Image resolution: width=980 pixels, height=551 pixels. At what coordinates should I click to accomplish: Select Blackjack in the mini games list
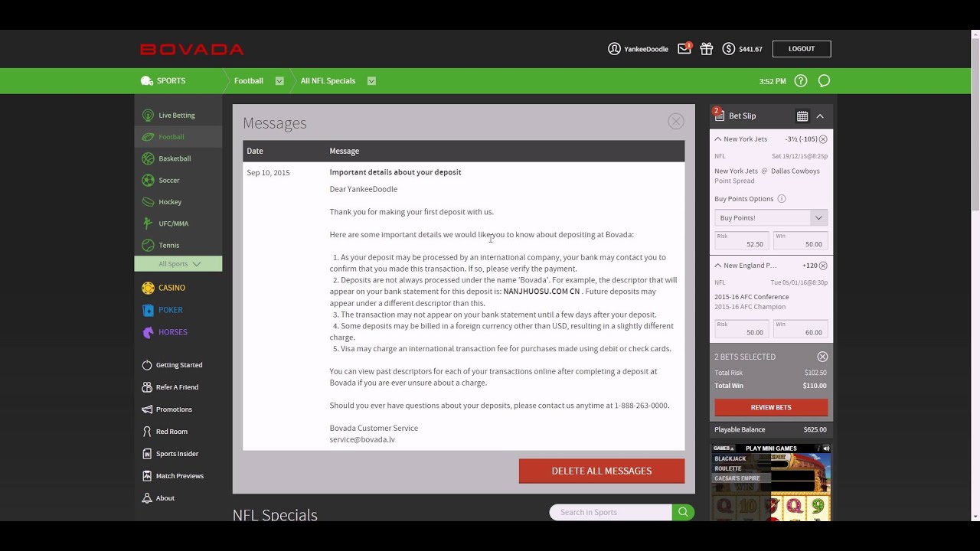[730, 458]
